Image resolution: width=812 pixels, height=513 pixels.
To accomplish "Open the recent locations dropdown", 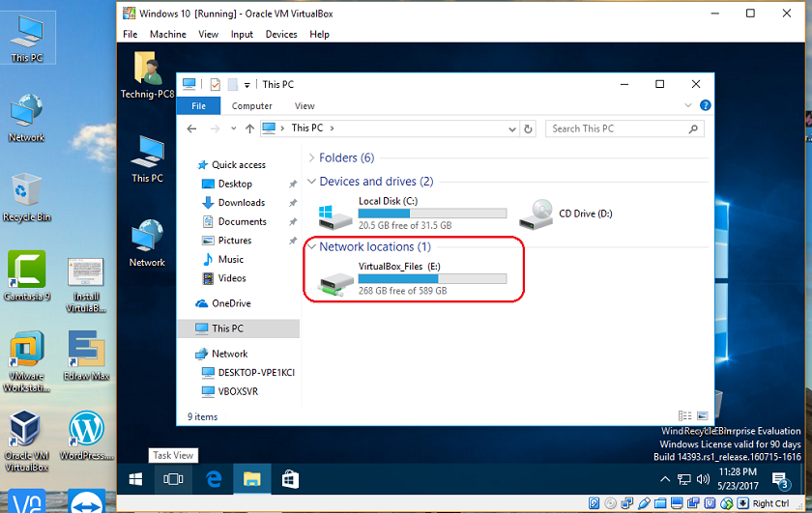I will click(x=234, y=128).
